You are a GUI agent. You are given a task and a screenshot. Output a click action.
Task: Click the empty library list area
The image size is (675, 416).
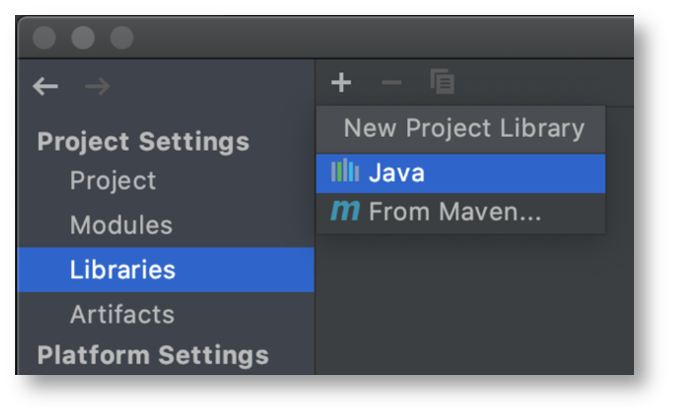[x=474, y=304]
